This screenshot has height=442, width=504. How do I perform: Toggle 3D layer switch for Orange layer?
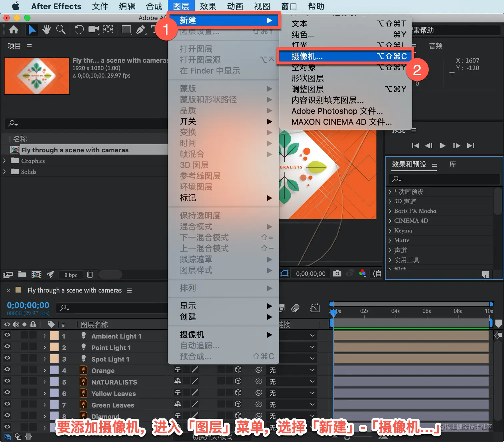coord(238,370)
